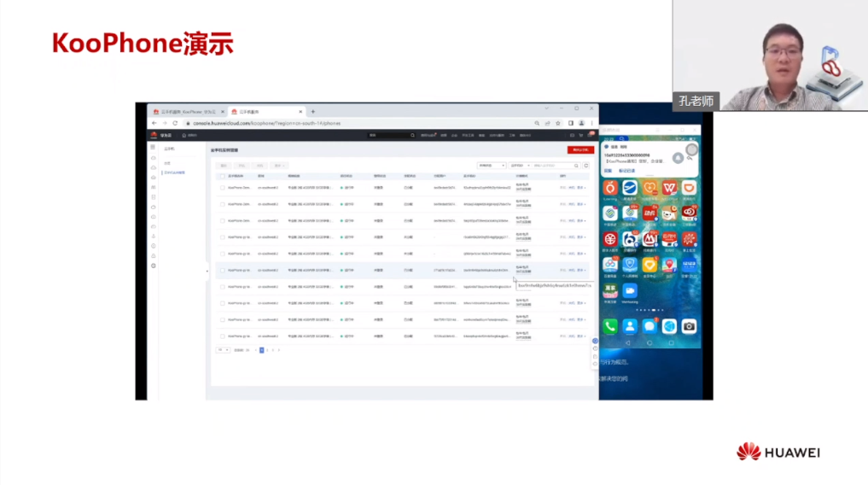Viewport: 868px width, 485px height.
Task: Open the DiDi app on the cloud phone
Action: pyautogui.click(x=690, y=188)
